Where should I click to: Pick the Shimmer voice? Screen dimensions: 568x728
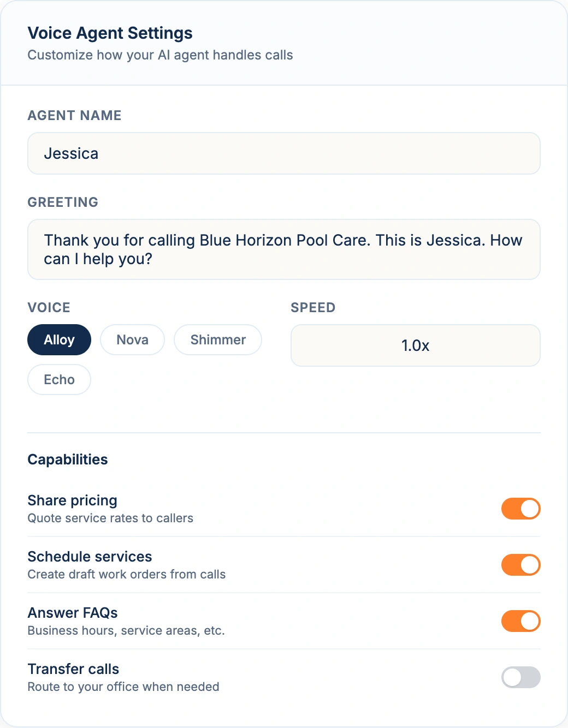coord(218,340)
